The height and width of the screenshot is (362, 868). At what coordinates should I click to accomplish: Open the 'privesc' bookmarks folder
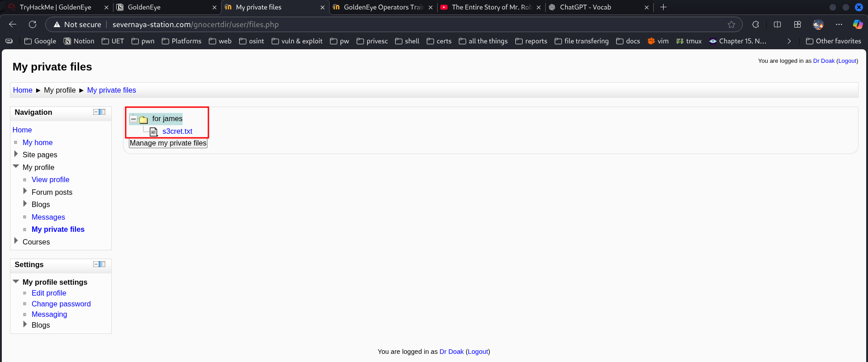pos(372,41)
